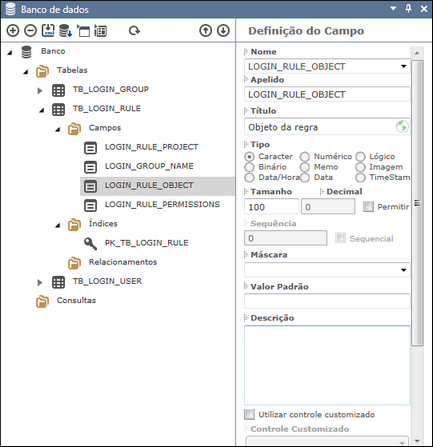Viewport: 433px width, 447px height.
Task: Enable Utilizar controle customizado checkbox
Action: 249,414
